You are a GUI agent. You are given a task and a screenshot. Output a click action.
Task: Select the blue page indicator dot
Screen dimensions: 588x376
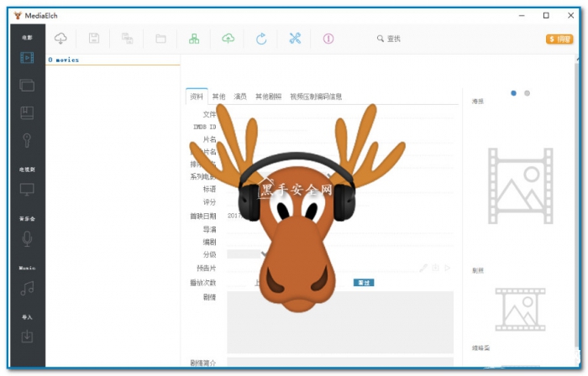[514, 93]
